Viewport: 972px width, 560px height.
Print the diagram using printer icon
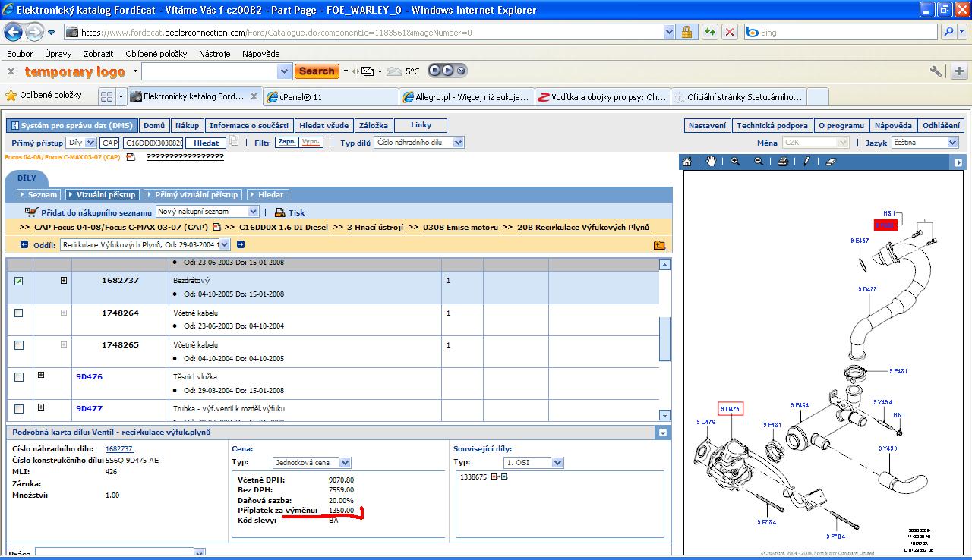783,162
